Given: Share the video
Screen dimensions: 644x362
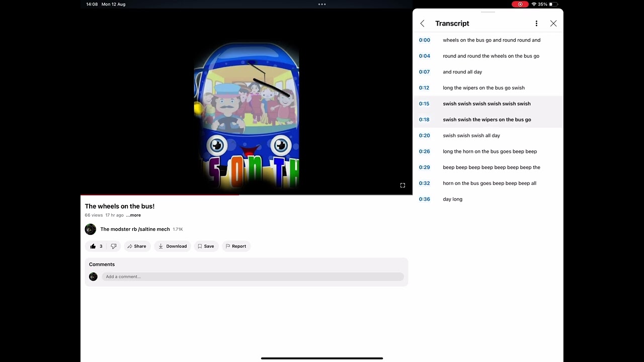Looking at the screenshot, I should tap(137, 246).
